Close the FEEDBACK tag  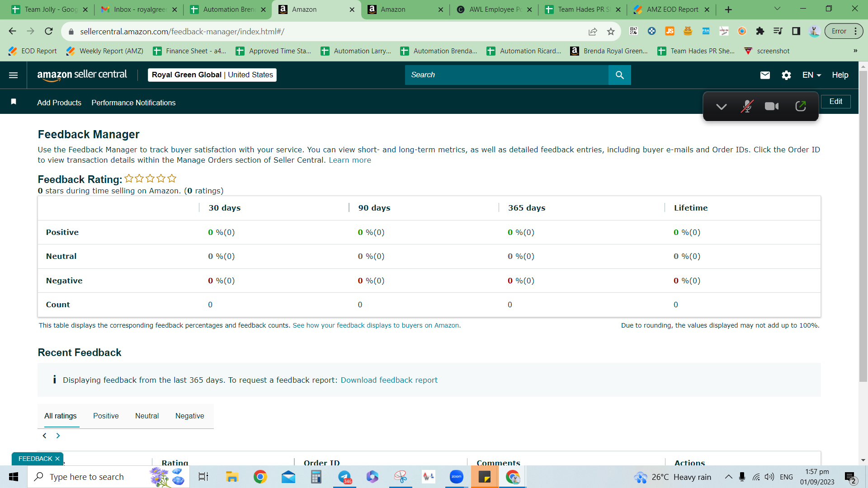(x=57, y=459)
